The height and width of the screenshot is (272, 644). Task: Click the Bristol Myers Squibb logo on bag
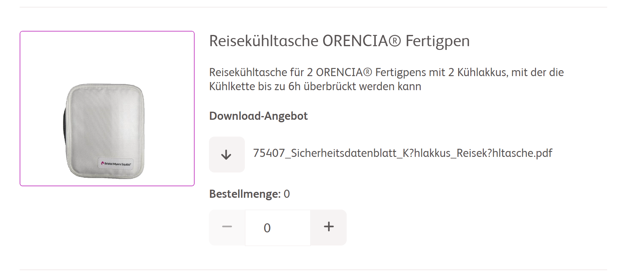click(116, 164)
